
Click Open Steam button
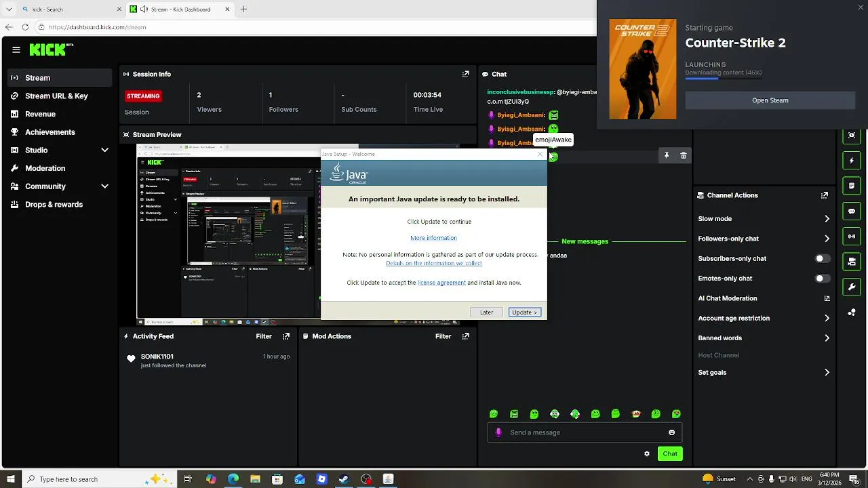[x=770, y=100]
